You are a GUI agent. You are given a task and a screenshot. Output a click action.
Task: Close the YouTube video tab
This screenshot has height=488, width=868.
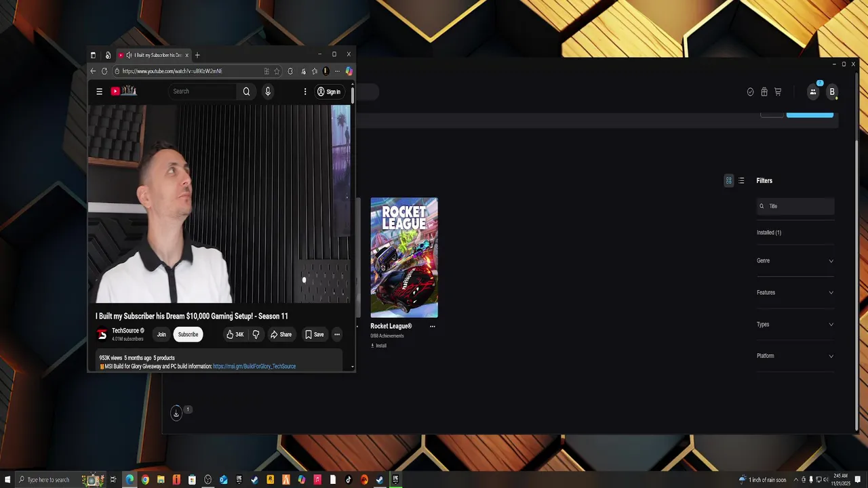point(186,55)
